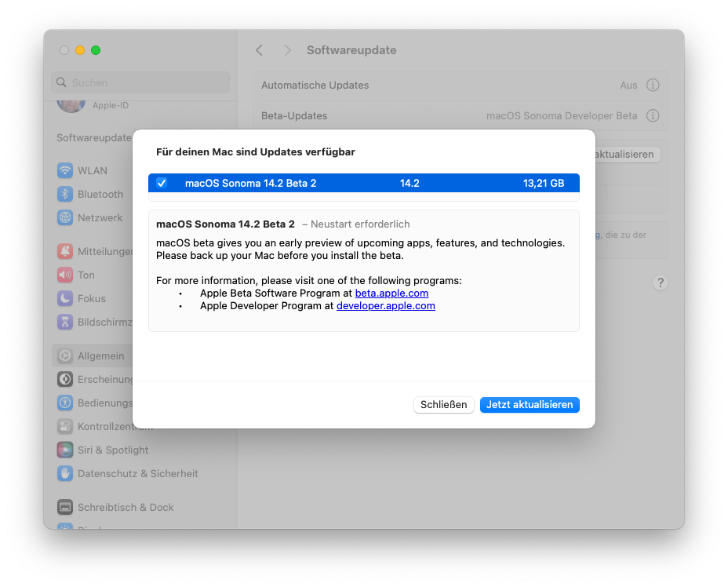Click the Ton speaker icon
The height and width of the screenshot is (587, 728).
coord(65,275)
